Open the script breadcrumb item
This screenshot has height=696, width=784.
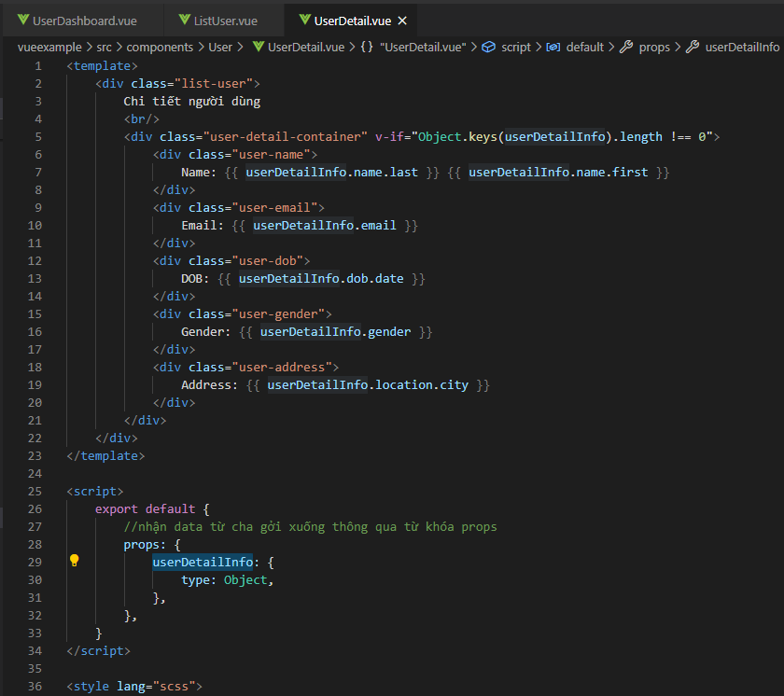(x=516, y=47)
